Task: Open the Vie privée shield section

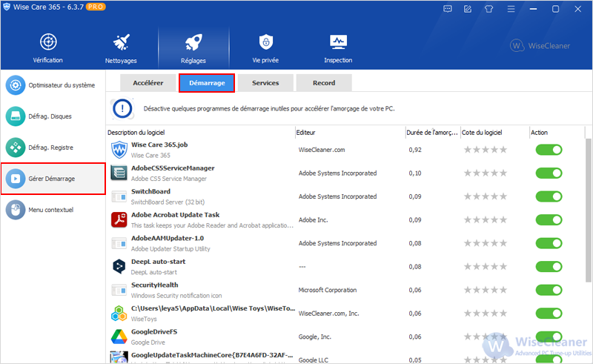Action: 265,48
